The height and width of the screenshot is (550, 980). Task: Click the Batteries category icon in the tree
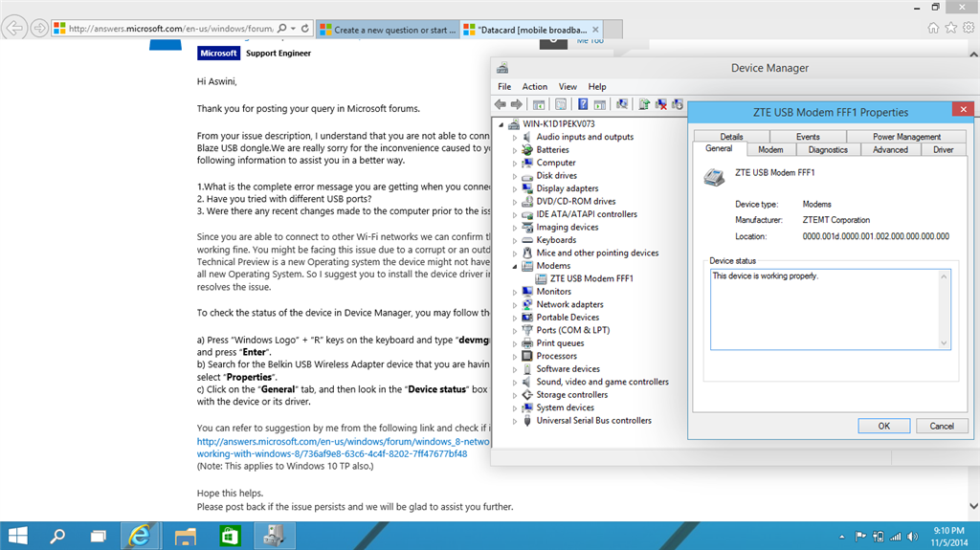[527, 150]
